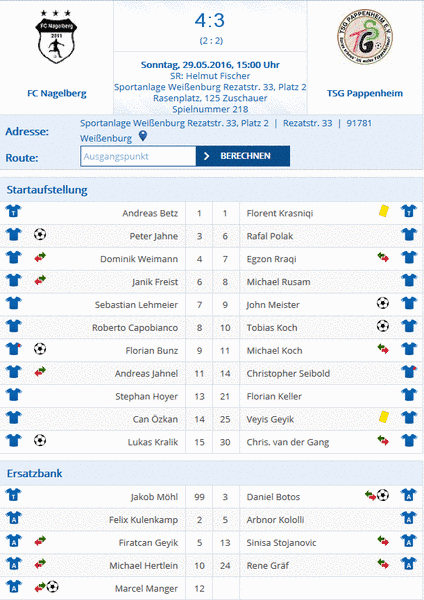
Task: Click the map pin beside Weißenburg
Action: 142,136
